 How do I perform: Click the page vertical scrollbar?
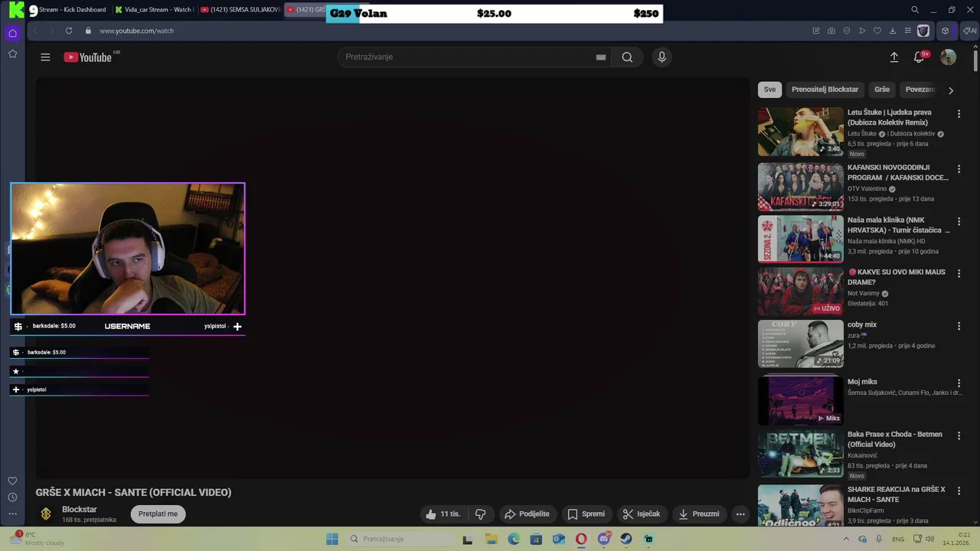pos(975,61)
